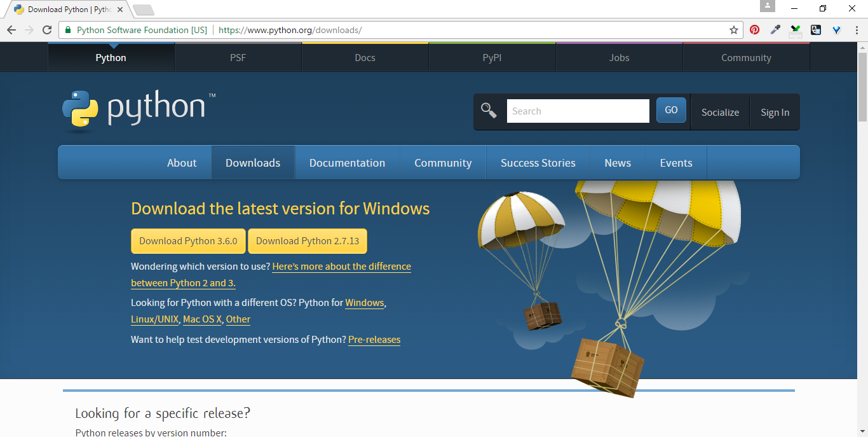Reload the page using the refresh icon
The height and width of the screenshot is (437, 868).
pos(47,30)
